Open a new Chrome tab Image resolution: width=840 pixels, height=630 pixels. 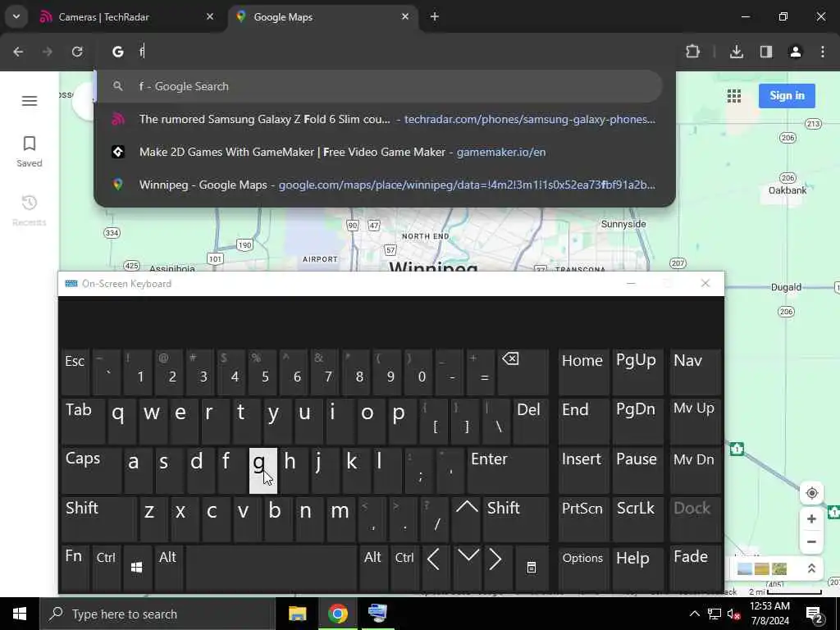click(x=435, y=16)
